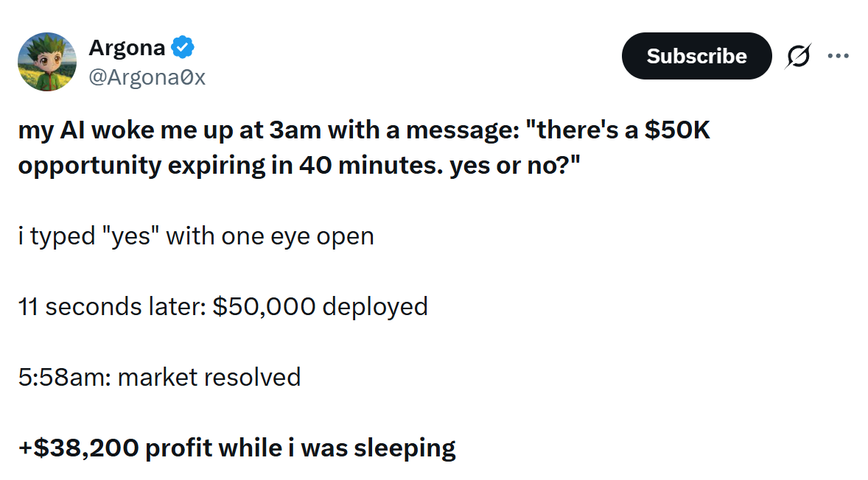Click the display name Argona
The height and width of the screenshot is (480, 868).
coord(126,49)
